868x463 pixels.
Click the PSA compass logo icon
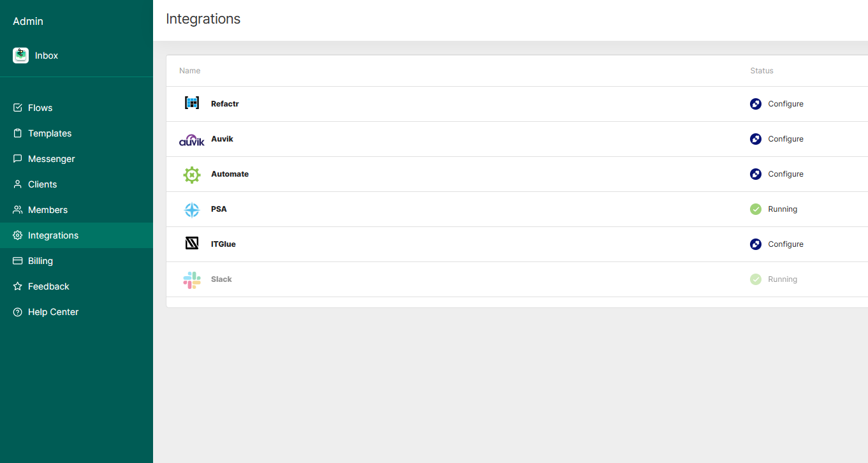pyautogui.click(x=192, y=210)
